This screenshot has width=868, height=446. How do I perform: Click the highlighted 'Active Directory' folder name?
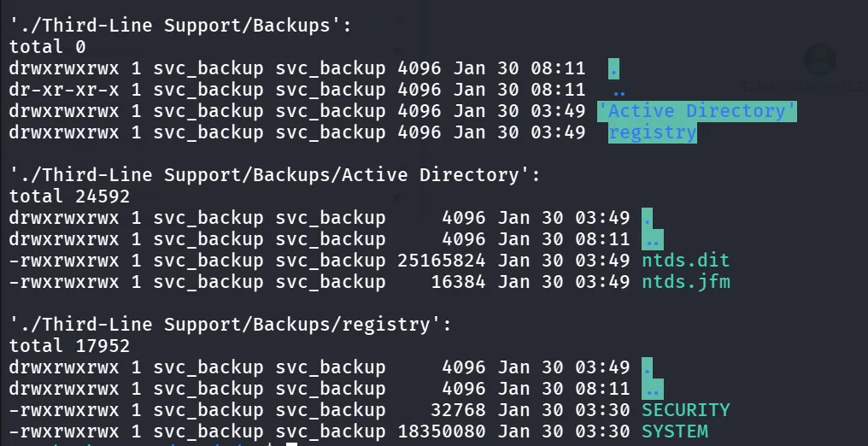[x=697, y=111]
